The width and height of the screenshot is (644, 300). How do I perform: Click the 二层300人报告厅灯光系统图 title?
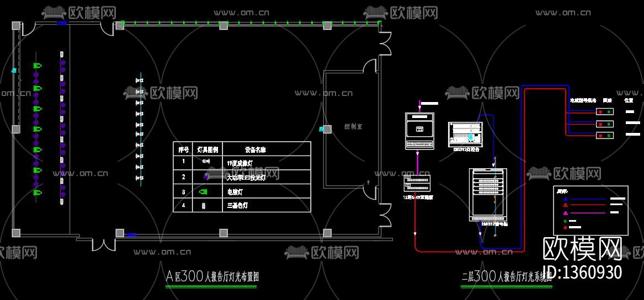pyautogui.click(x=507, y=276)
